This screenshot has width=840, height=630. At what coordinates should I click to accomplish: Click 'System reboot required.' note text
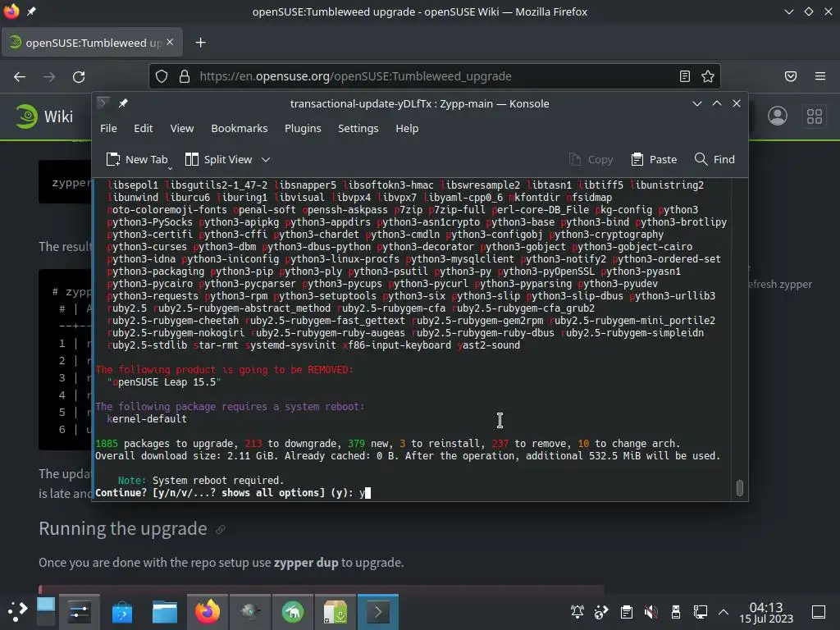(218, 481)
